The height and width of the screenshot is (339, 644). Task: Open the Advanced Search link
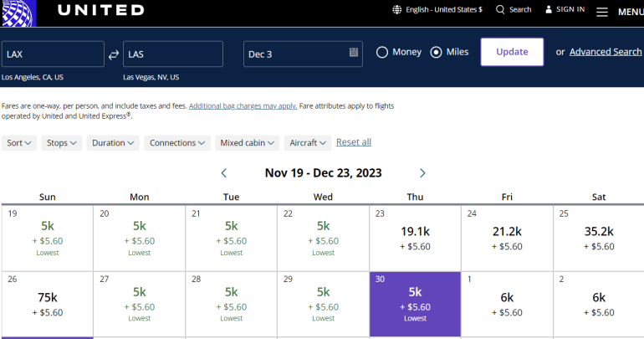pos(606,52)
